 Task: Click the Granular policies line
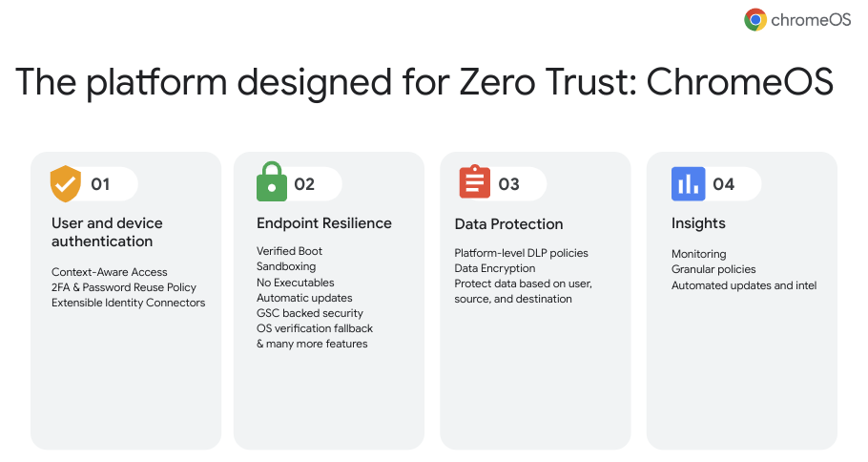click(x=713, y=269)
